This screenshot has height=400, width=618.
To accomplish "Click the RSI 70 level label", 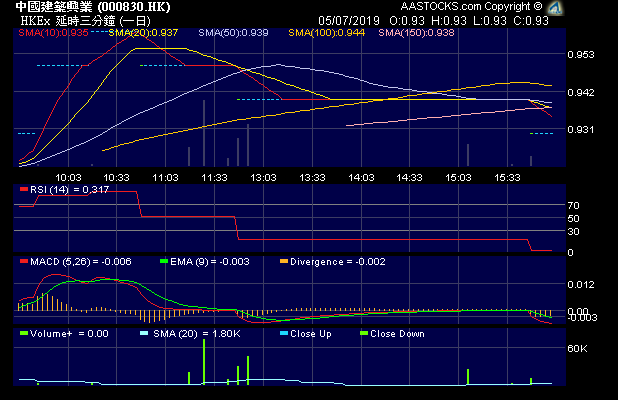I will click(x=574, y=205).
